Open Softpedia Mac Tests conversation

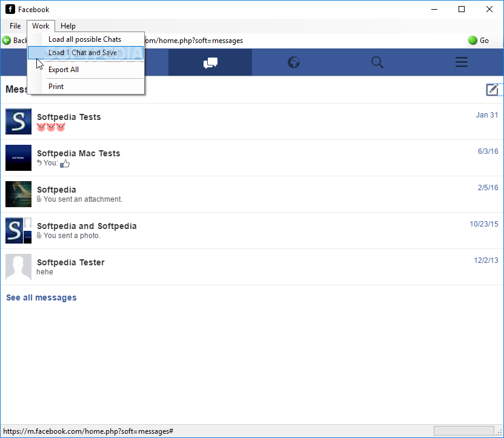pyautogui.click(x=251, y=158)
